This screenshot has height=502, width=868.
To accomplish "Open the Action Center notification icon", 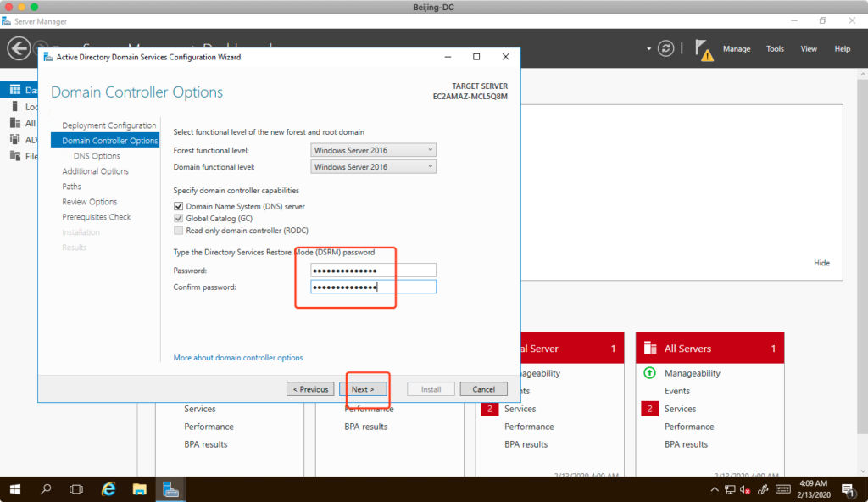I will point(847,489).
